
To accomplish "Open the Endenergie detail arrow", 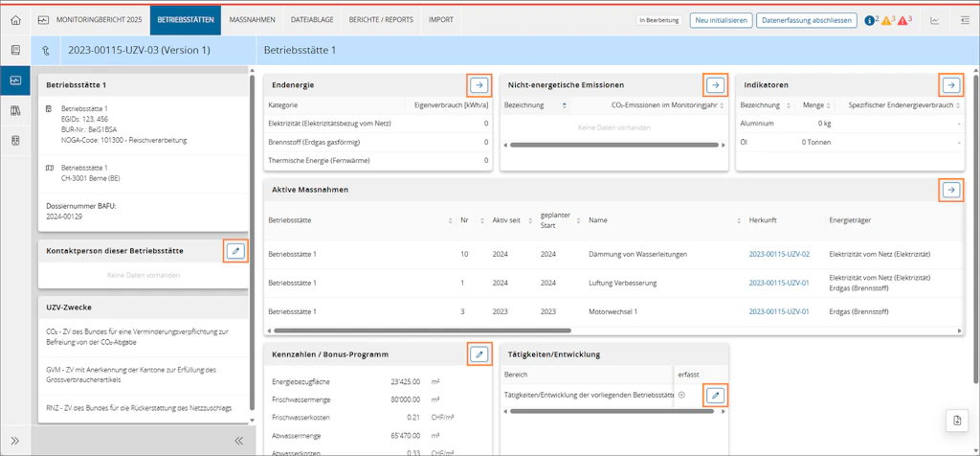I will (x=479, y=84).
